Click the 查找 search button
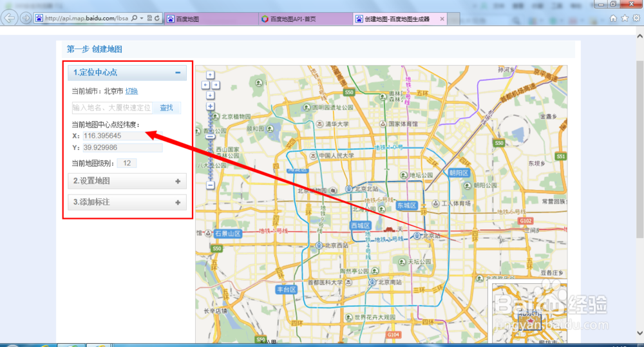 [166, 108]
